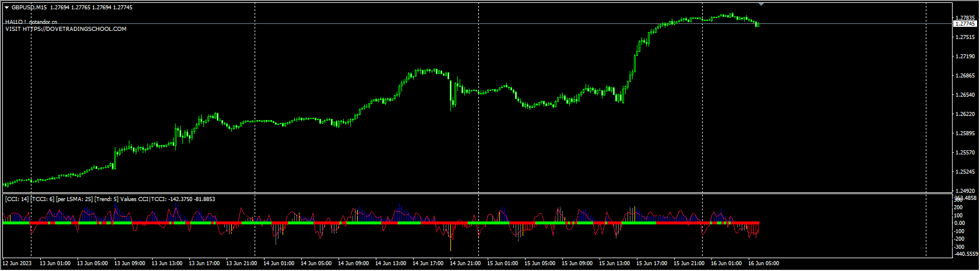The image size is (980, 271).
Task: Click the 1.24920 price scale label
Action: (x=965, y=191)
